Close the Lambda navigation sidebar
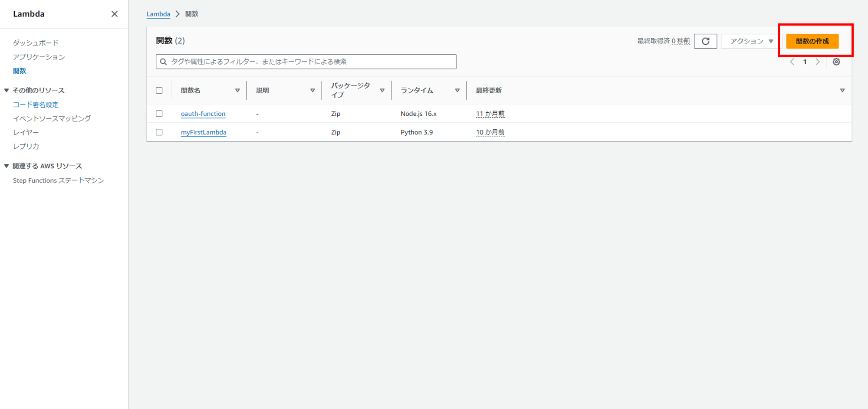868x409 pixels. point(114,13)
